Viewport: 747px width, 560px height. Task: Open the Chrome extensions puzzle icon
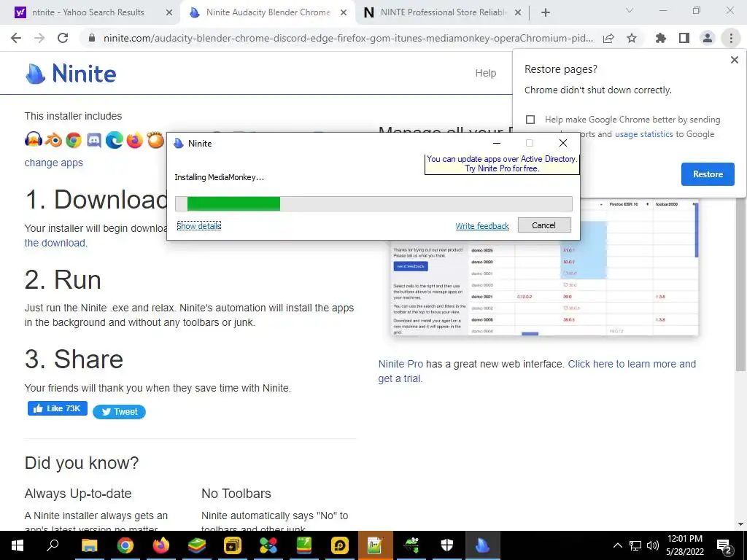(661, 38)
